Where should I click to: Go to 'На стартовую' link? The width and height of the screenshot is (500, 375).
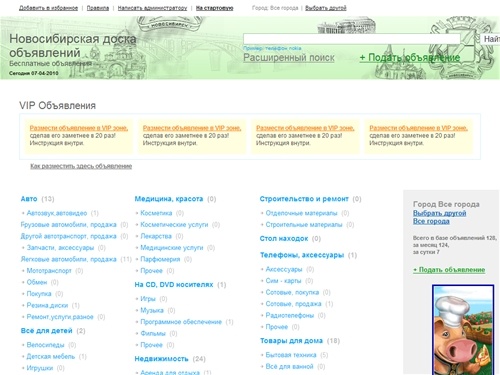214,8
